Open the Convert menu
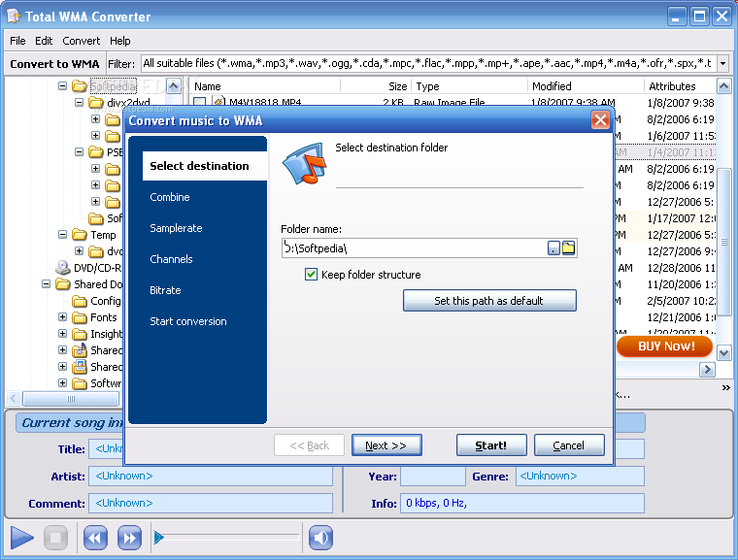Screen dimensions: 738x560 [81, 41]
